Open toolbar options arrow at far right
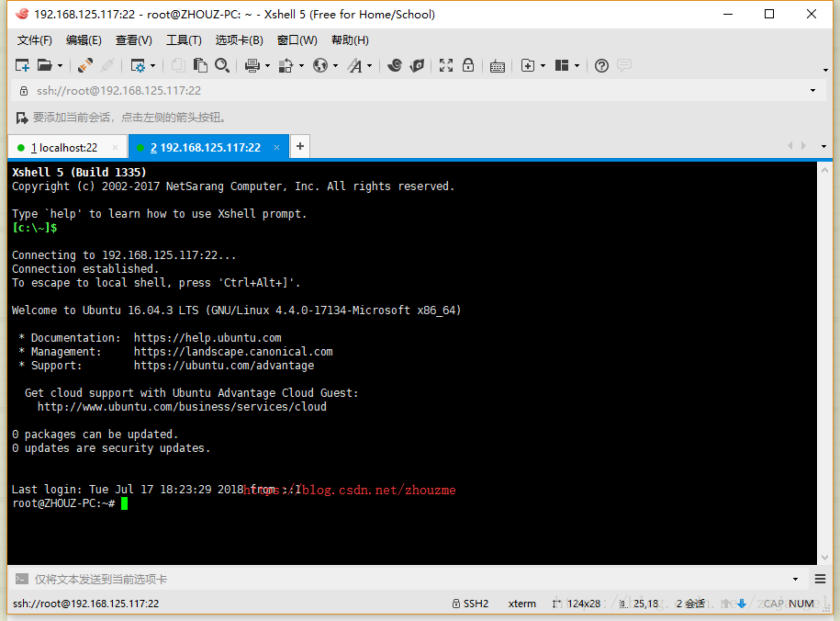Screen dimensions: 840x621 point(825,70)
